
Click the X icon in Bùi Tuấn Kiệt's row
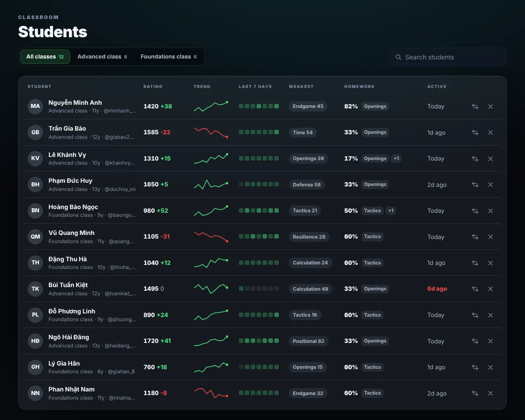pyautogui.click(x=490, y=289)
